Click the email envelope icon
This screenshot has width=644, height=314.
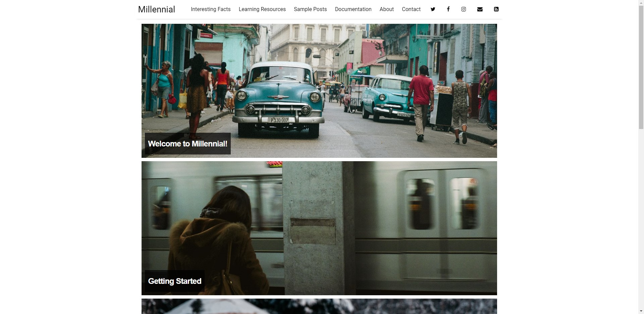[480, 9]
